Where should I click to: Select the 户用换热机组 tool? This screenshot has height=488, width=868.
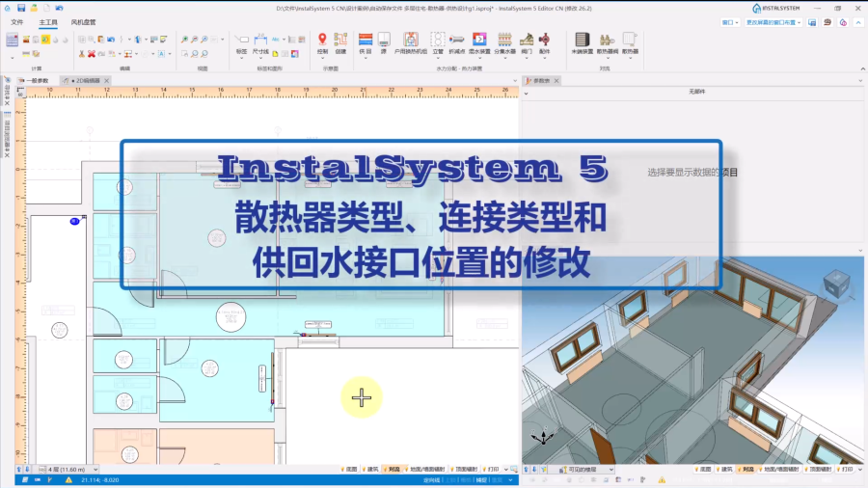(x=411, y=43)
